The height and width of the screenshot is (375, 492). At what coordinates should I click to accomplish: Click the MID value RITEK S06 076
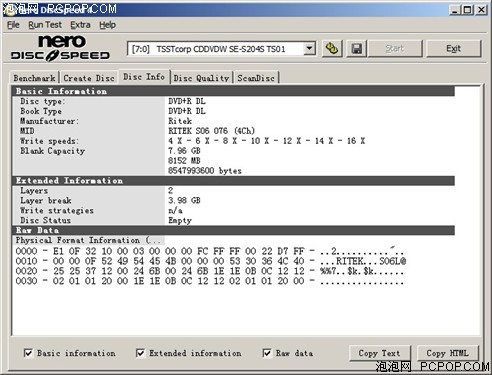tap(211, 131)
